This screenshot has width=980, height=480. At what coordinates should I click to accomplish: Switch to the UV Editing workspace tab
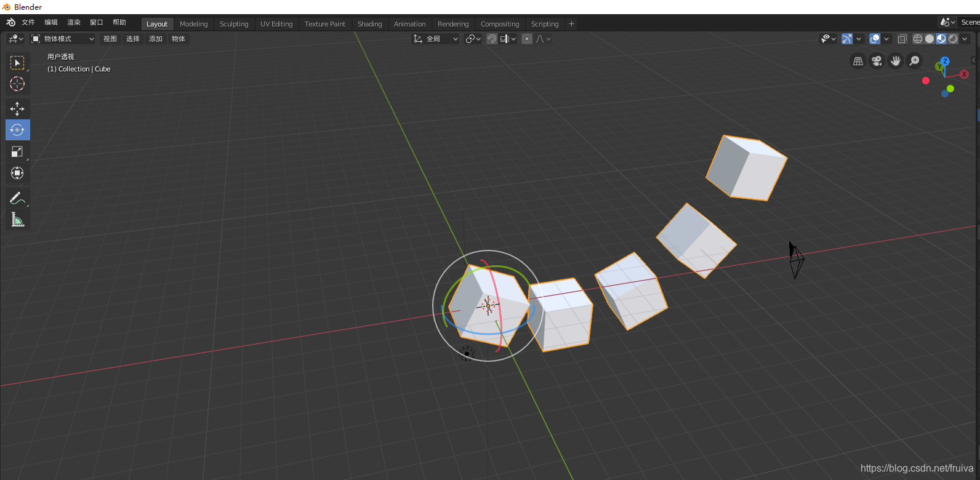[276, 24]
